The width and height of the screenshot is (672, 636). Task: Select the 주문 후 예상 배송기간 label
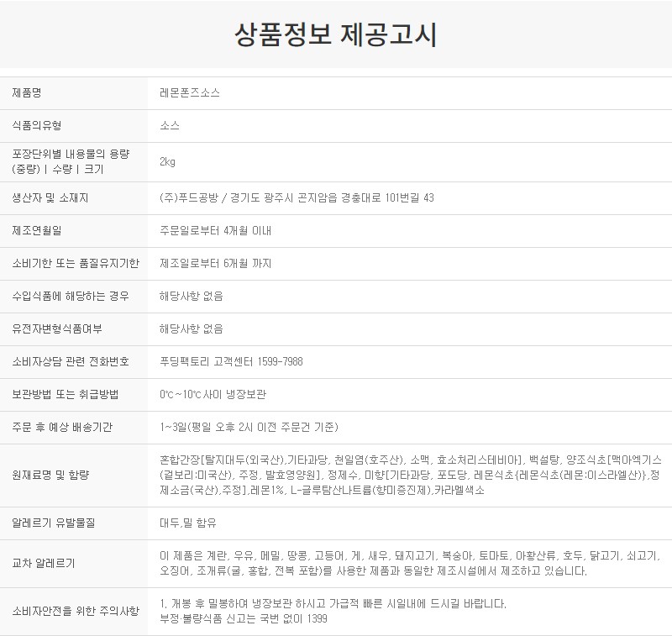62,428
